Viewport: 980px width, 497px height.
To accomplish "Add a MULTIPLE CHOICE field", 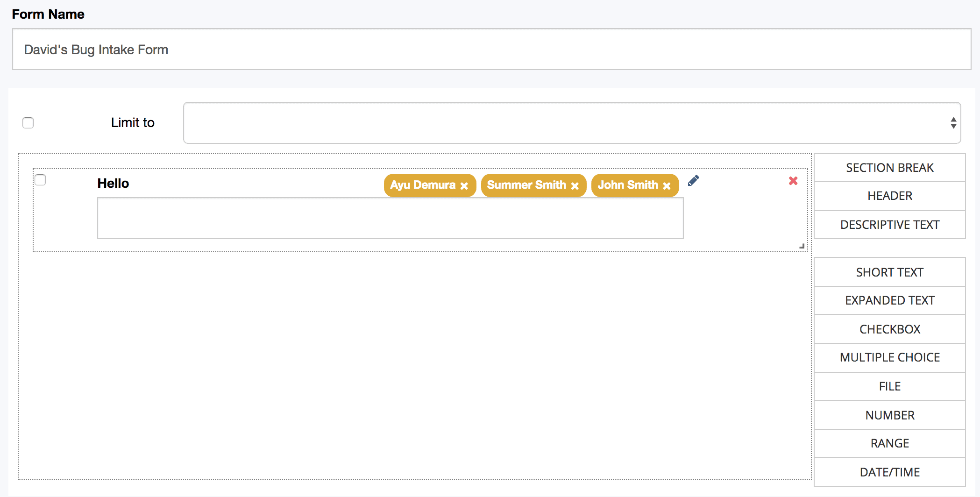I will pos(889,357).
